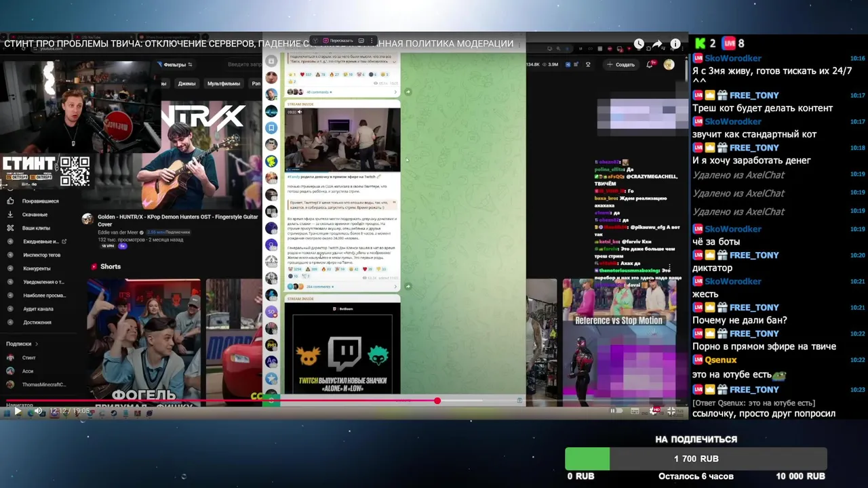Open the 'ThomasMinecraftC...' subscription channel
Viewport: 868px width, 488px height.
coord(44,385)
